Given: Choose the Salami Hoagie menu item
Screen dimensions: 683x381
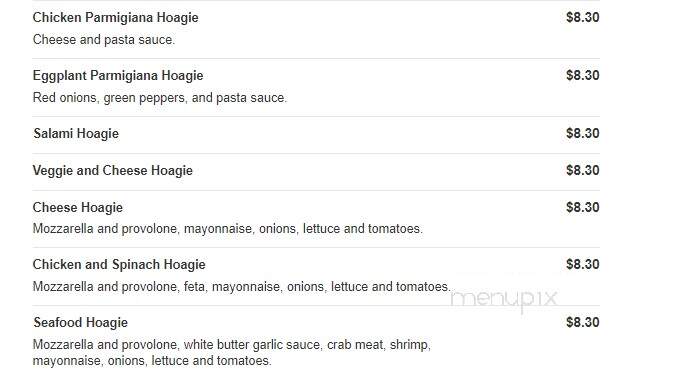Looking at the screenshot, I should click(76, 133).
